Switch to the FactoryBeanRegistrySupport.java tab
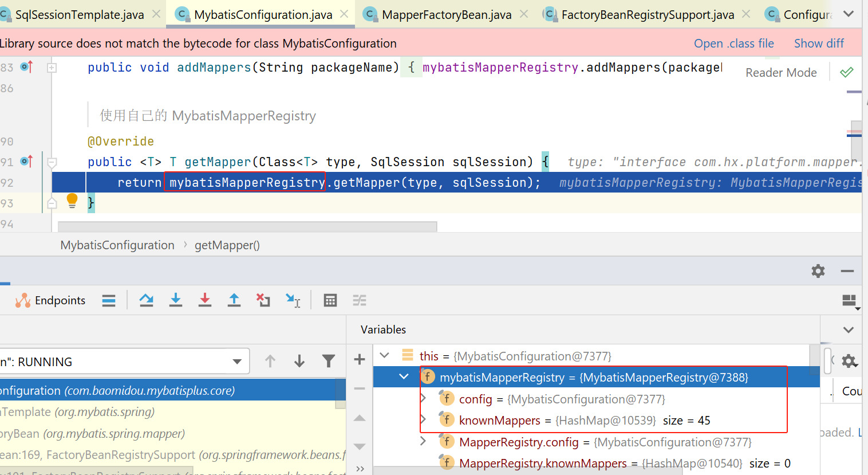 click(647, 15)
